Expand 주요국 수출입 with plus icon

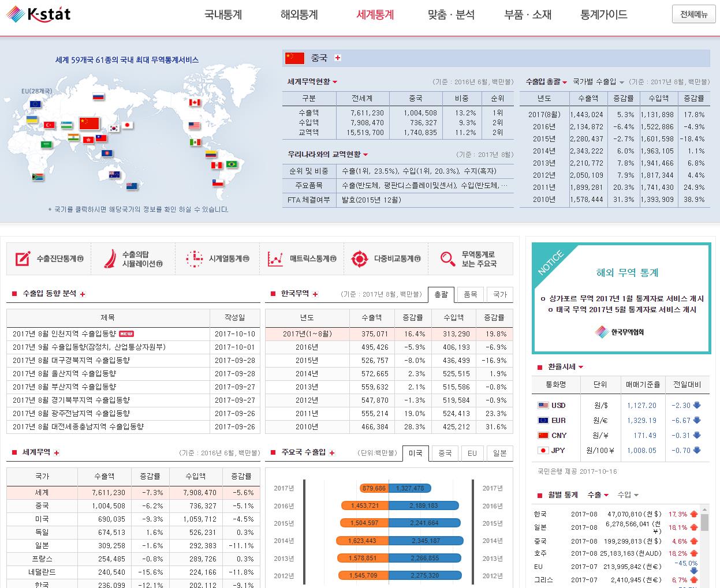coord(332,453)
